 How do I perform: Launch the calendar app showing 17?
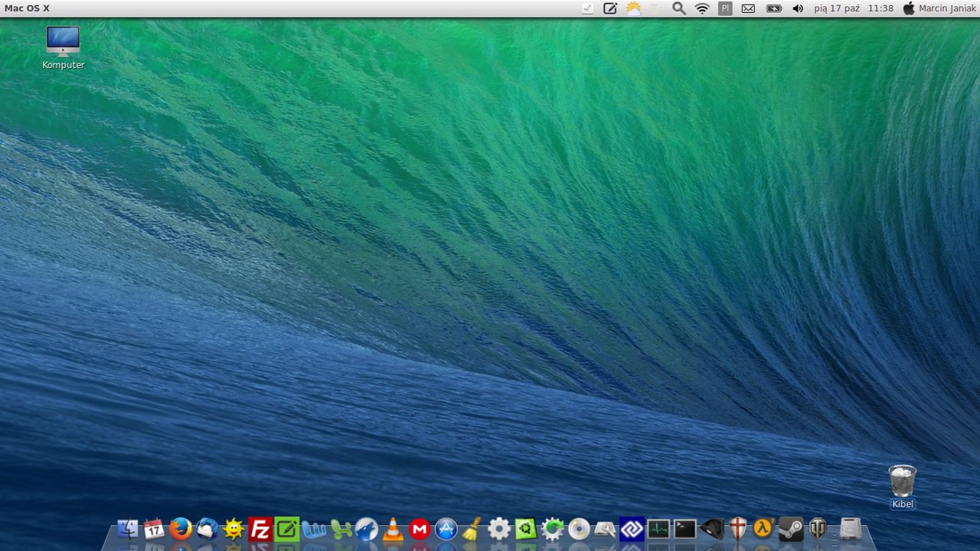tap(154, 529)
